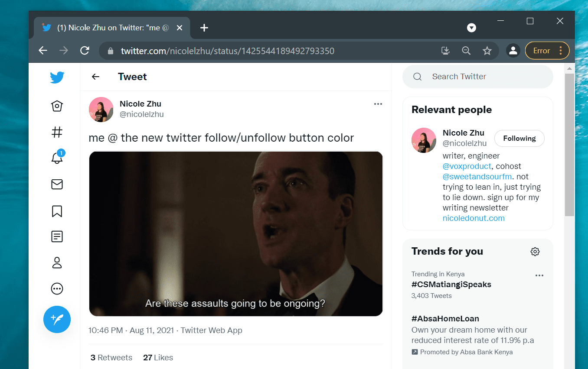This screenshot has width=588, height=369.
Task: Open the GIF image in the tweet
Action: [x=236, y=234]
